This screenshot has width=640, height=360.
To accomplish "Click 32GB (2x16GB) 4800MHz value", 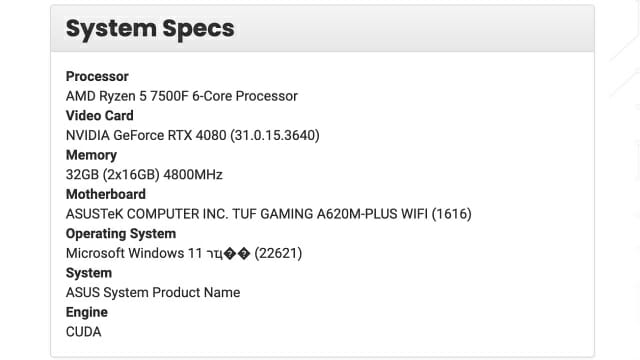I will [x=144, y=175].
